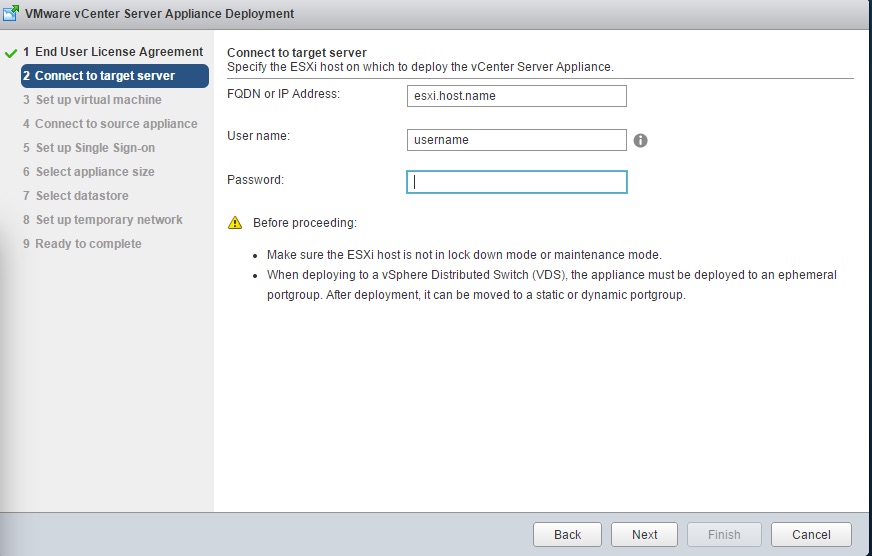872x556 pixels.
Task: Click the info icon beside User name
Action: [x=641, y=141]
